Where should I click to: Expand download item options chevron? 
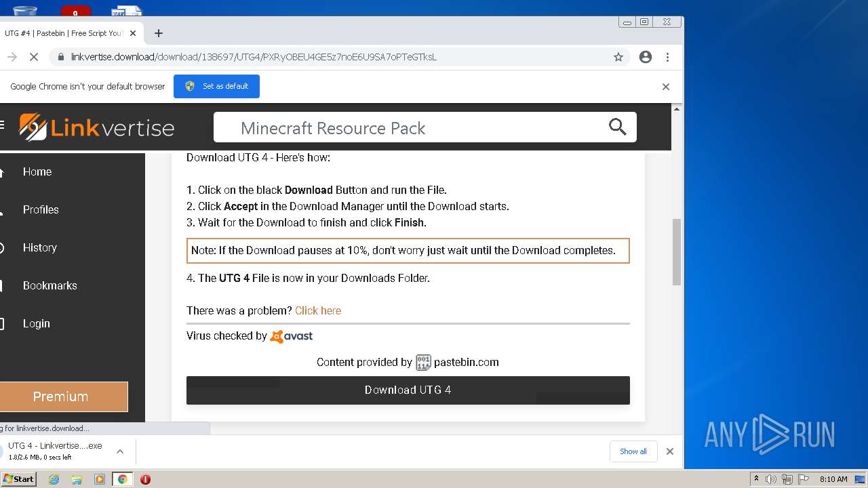pos(120,451)
